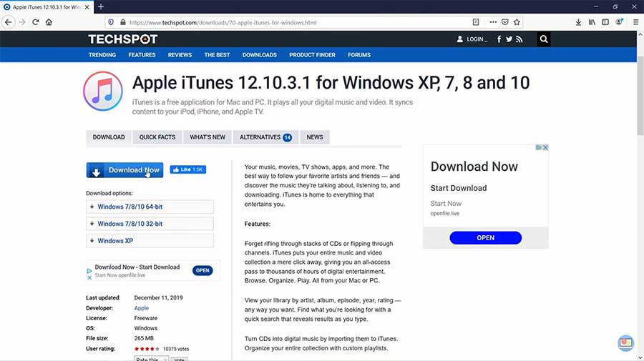Click the browser forward arrow
This screenshot has width=644, height=361.
click(22, 22)
